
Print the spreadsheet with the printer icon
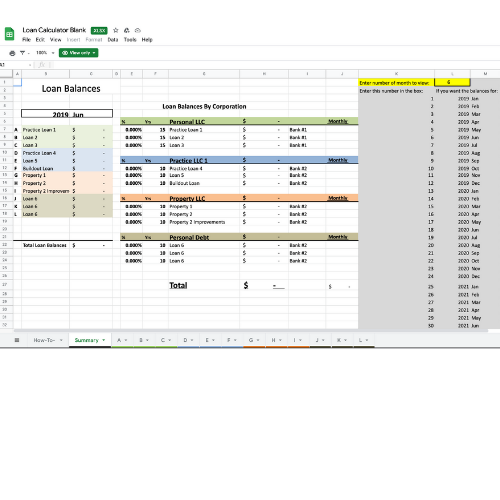tap(12, 53)
